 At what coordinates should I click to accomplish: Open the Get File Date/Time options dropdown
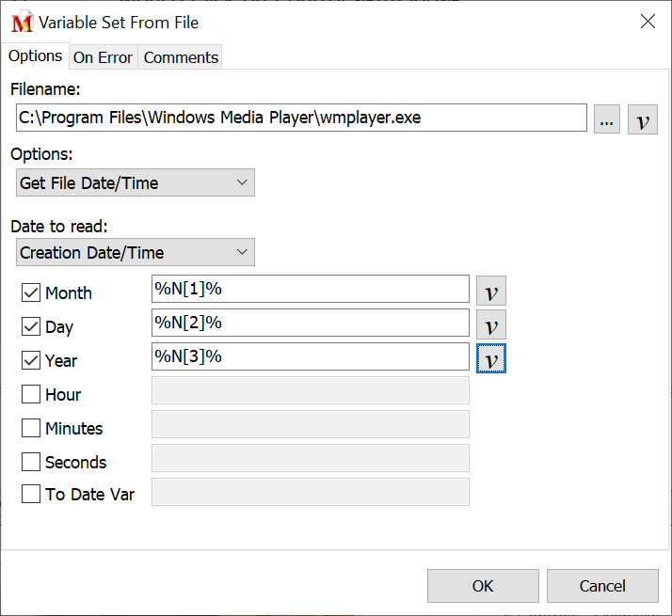coord(136,182)
